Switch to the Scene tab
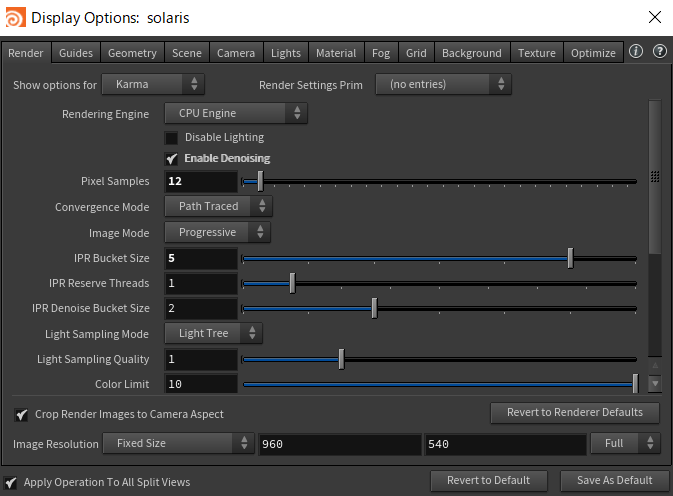Viewport: 673px width, 496px height. (187, 53)
